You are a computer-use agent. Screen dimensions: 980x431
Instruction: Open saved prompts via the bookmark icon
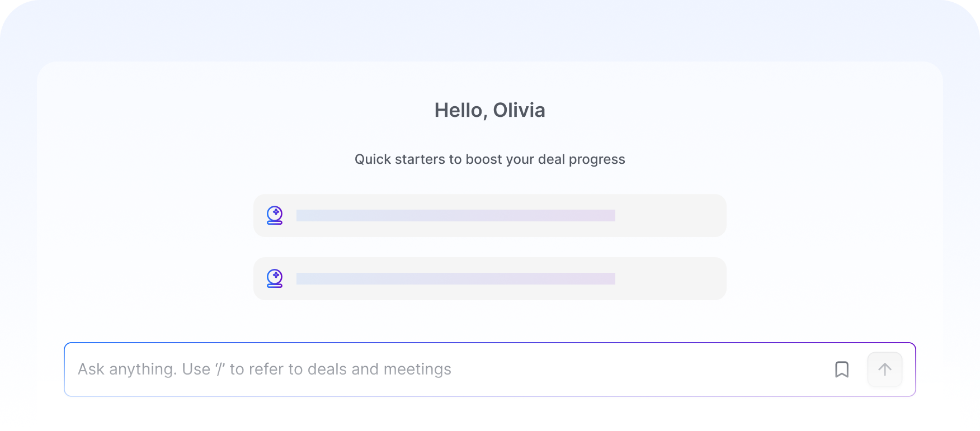coord(842,370)
